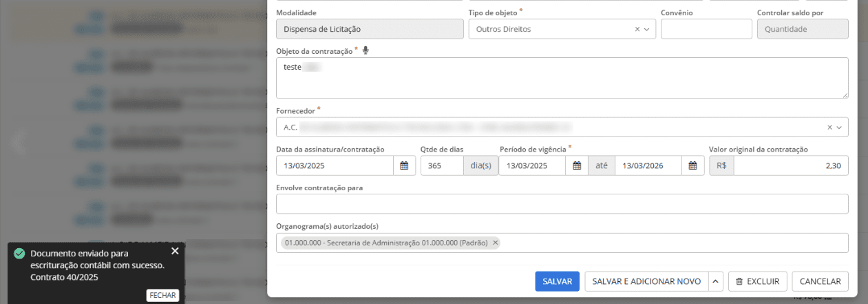Viewport: 868px width, 304px height.
Task: Click the Modalidade field Dispensa de Licitação
Action: (x=370, y=29)
